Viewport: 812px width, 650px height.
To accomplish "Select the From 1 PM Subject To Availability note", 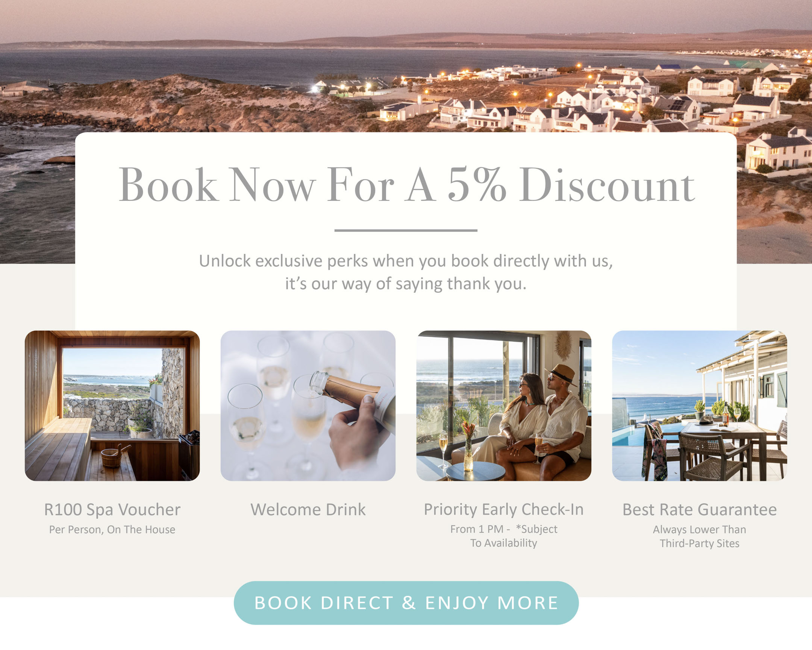I will point(504,536).
